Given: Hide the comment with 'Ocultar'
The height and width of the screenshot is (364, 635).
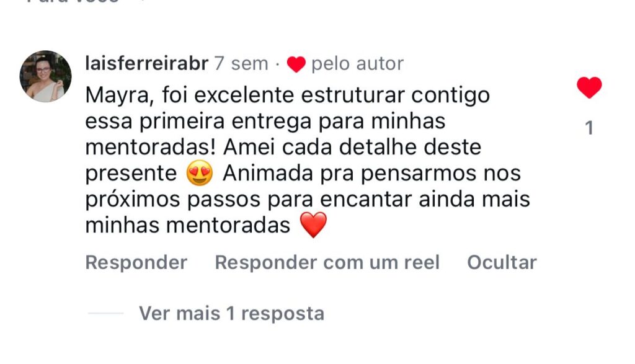Looking at the screenshot, I should (x=502, y=262).
